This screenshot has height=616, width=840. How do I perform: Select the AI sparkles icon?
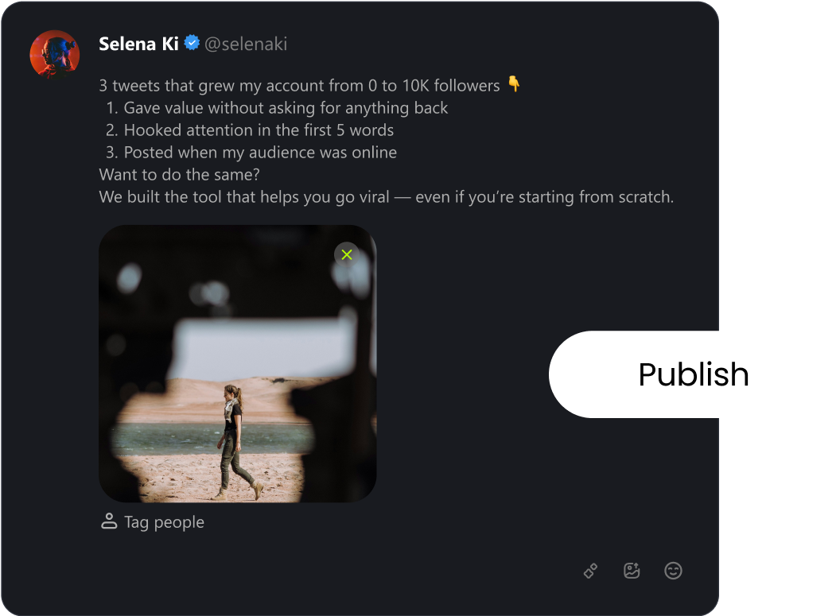(590, 571)
